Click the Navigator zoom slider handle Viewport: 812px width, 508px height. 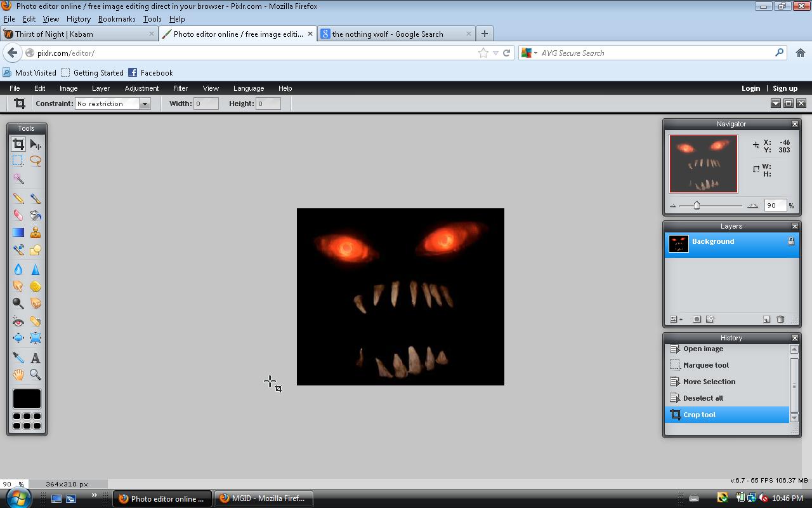(697, 205)
